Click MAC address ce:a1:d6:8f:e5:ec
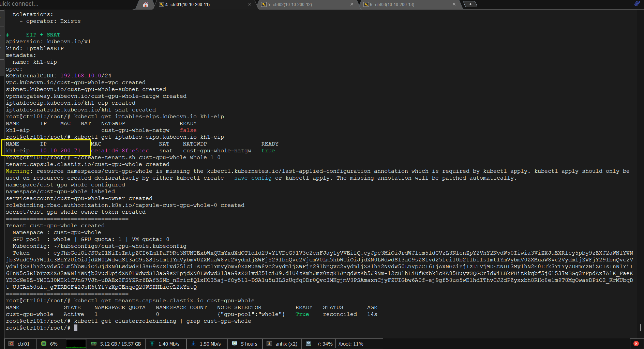 [120, 151]
